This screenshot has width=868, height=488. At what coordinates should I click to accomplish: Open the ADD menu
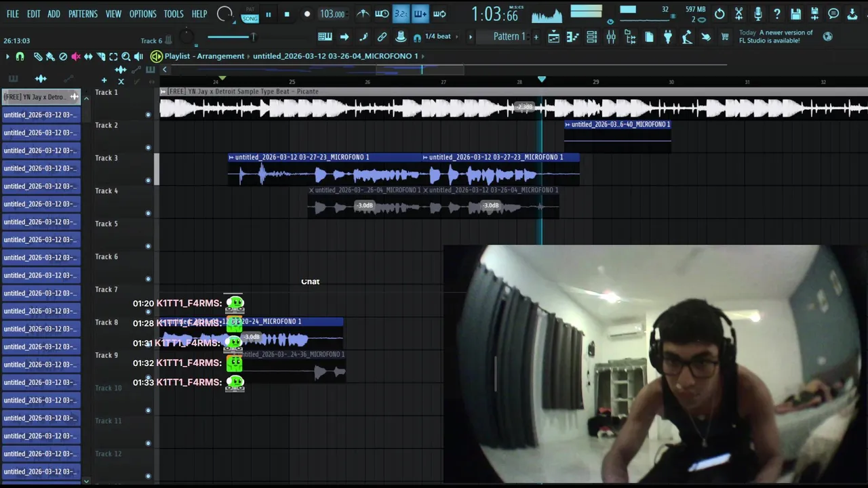[x=54, y=14]
